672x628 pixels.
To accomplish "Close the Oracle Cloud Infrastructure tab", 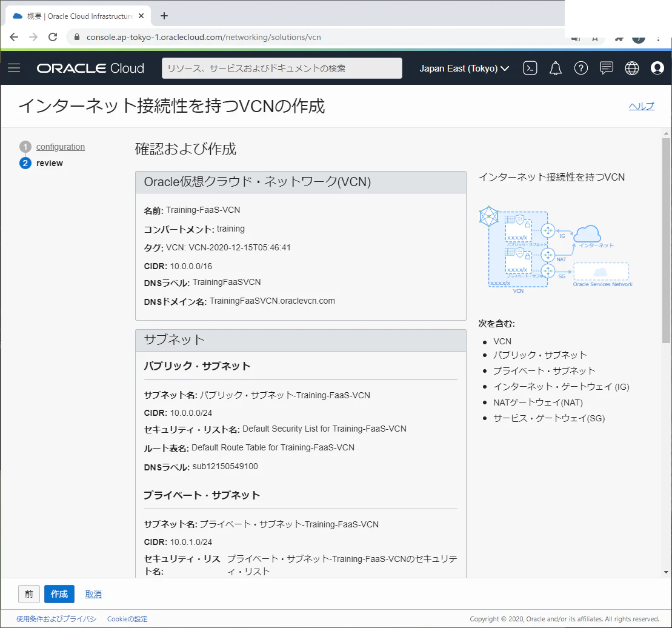I will coord(141,16).
